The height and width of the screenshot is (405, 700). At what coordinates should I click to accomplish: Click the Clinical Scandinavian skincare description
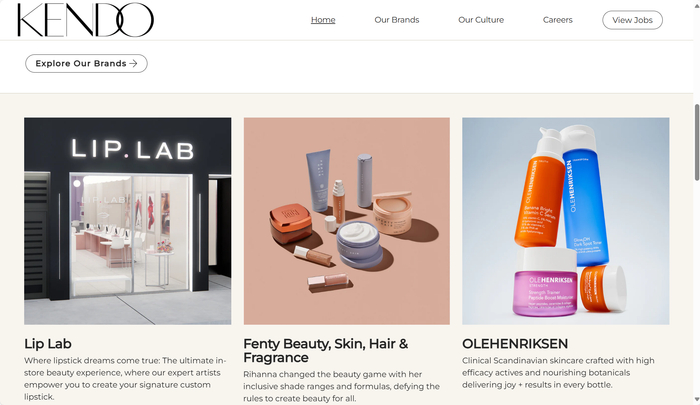[558, 372]
